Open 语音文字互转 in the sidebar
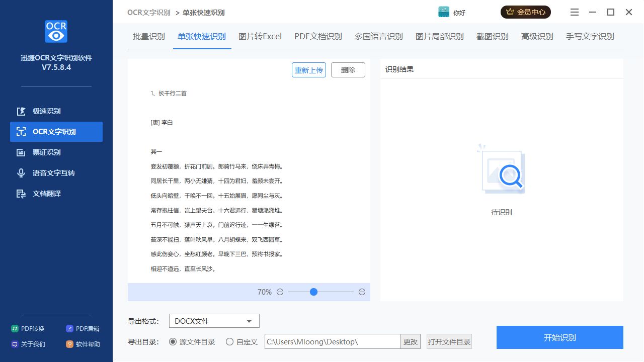 [56, 173]
